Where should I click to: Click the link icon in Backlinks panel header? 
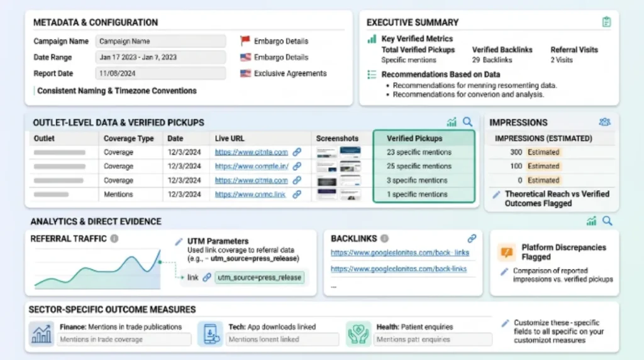[472, 239]
